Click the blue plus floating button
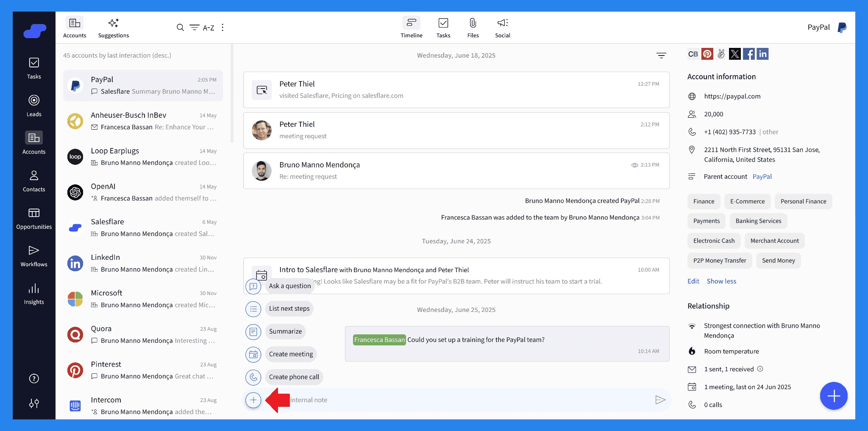This screenshot has height=431, width=868. (x=834, y=396)
